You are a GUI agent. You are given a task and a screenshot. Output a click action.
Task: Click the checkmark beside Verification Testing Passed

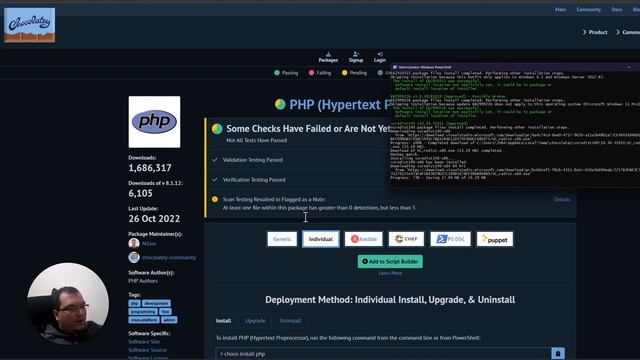tap(215, 180)
